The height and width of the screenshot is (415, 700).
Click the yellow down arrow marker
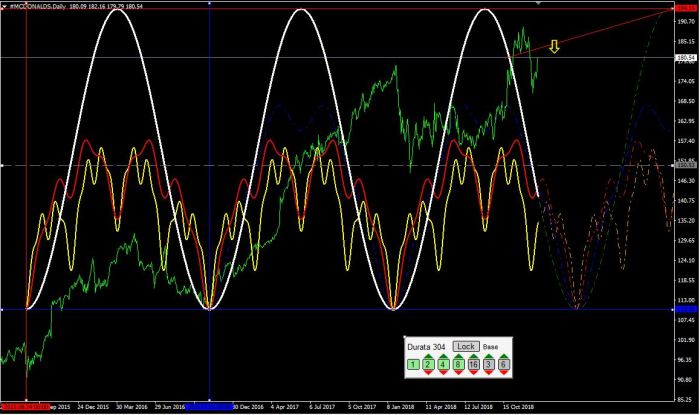[555, 46]
